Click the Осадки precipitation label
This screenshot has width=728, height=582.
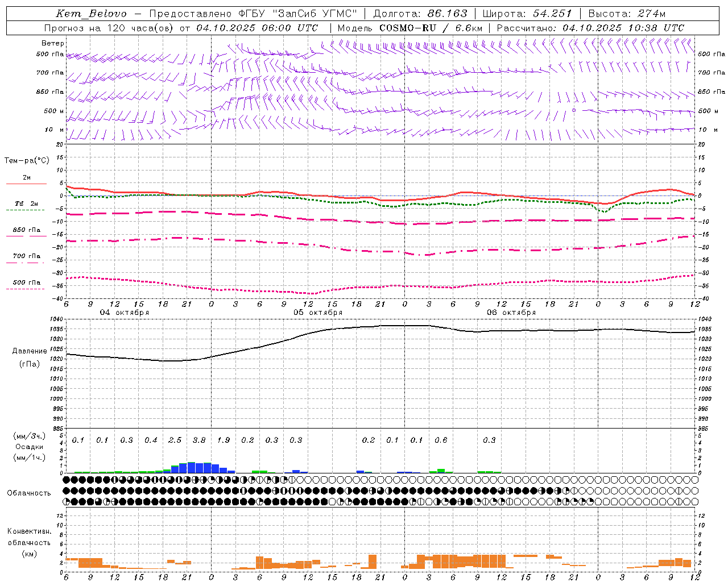point(29,447)
